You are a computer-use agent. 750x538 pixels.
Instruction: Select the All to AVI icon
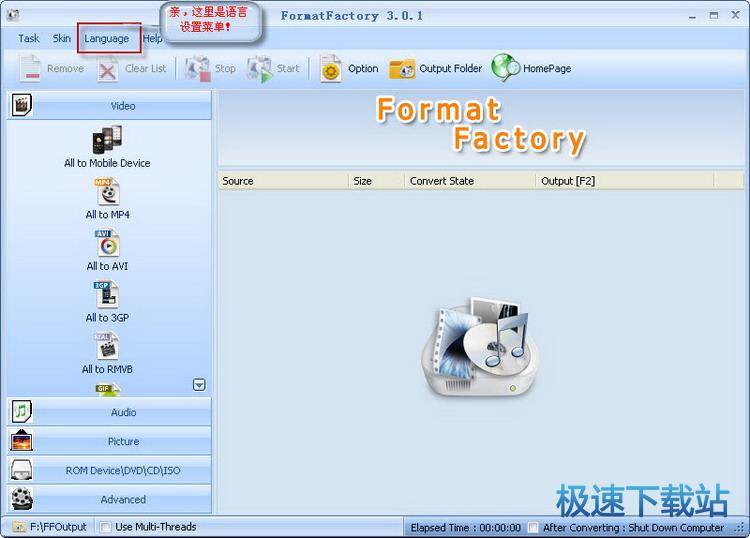point(107,243)
